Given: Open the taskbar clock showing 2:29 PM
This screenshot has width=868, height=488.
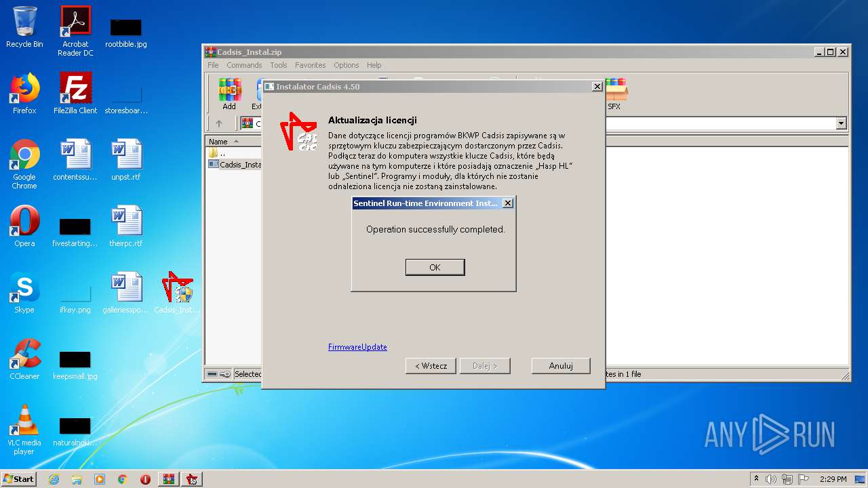Looking at the screenshot, I should (x=833, y=479).
